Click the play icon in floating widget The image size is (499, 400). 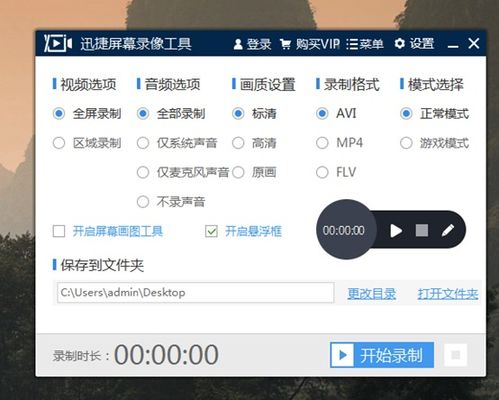pos(396,231)
